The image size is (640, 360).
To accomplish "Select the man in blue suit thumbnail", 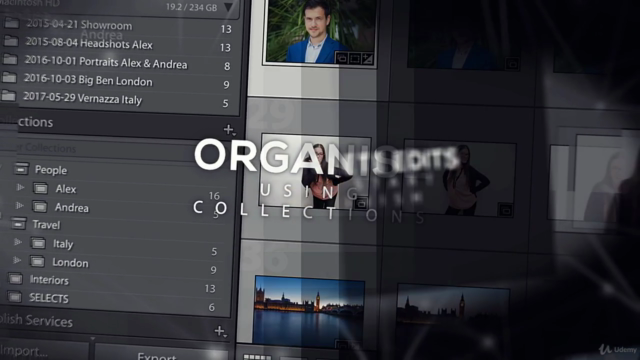I will [320, 32].
